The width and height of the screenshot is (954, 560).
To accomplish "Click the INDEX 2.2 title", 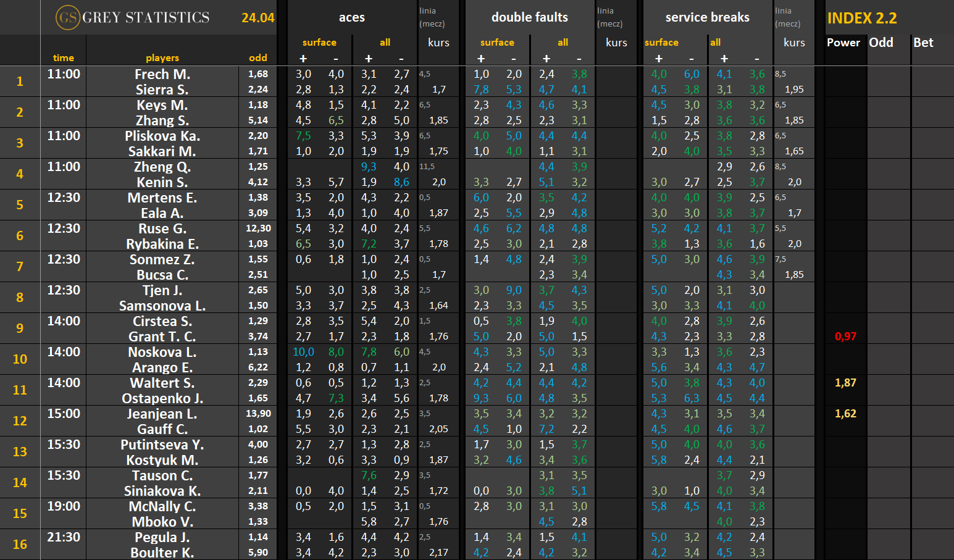I will click(x=862, y=18).
